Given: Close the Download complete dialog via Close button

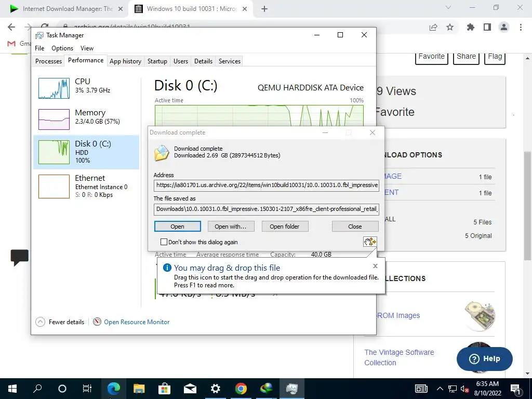Looking at the screenshot, I should [x=355, y=227].
